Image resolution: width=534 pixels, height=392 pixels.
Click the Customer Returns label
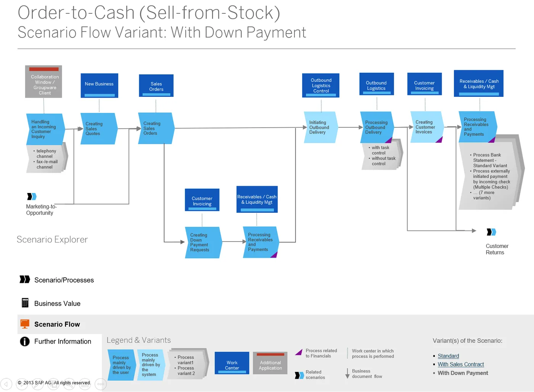tap(497, 249)
